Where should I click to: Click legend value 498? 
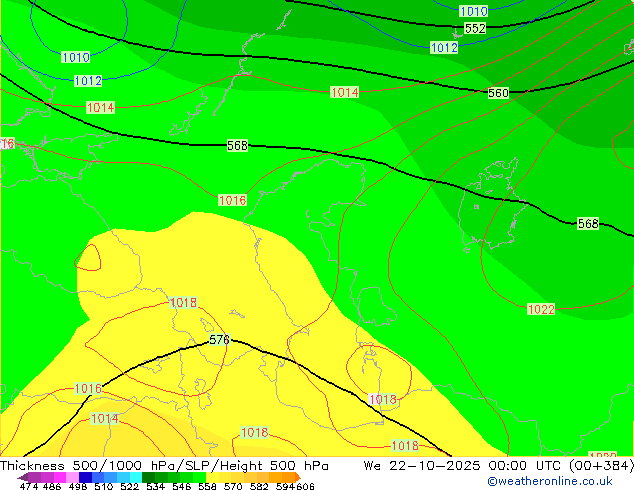coord(78,486)
